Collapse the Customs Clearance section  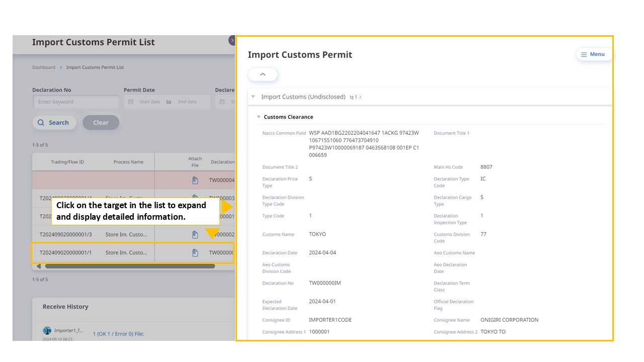pos(259,117)
